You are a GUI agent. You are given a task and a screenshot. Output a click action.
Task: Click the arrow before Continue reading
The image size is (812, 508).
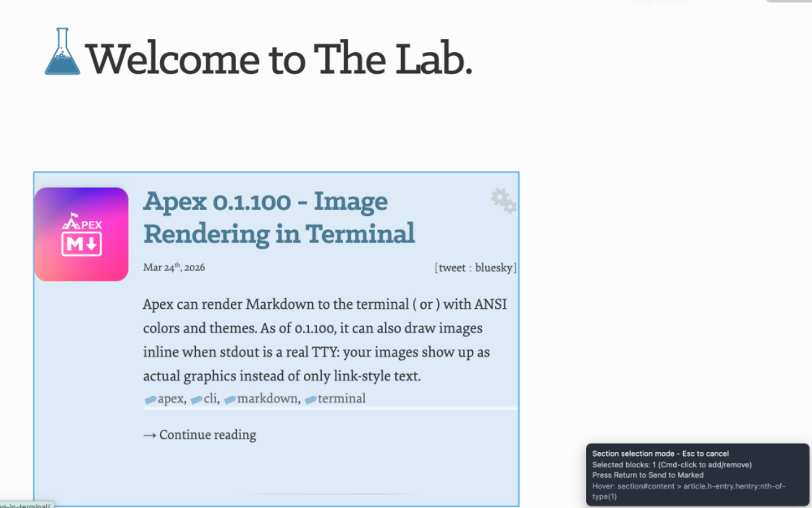tap(150, 435)
